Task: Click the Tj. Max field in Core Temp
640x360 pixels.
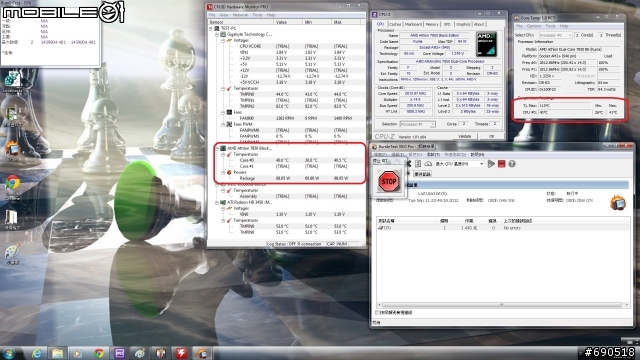Action: pyautogui.click(x=564, y=105)
